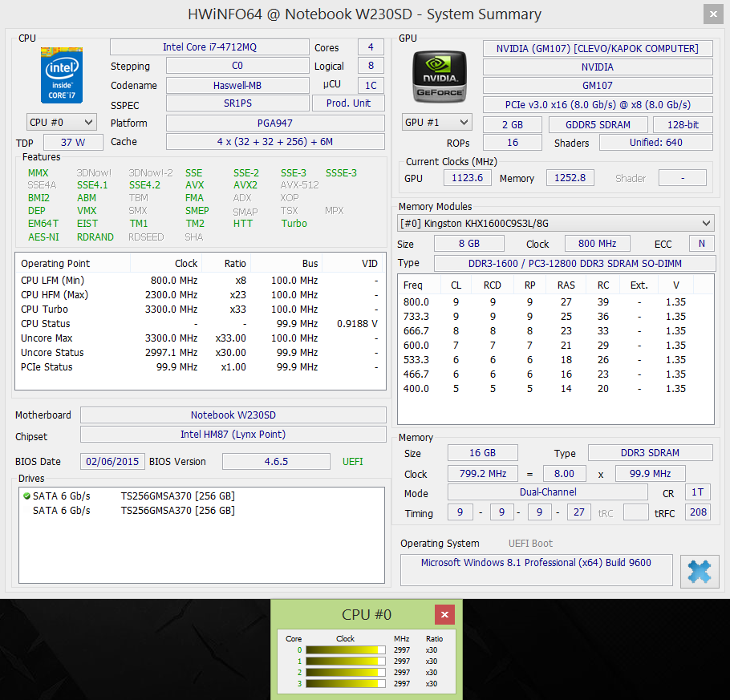The image size is (730, 700).
Task: Close the CPU #0 clock window
Action: (444, 615)
